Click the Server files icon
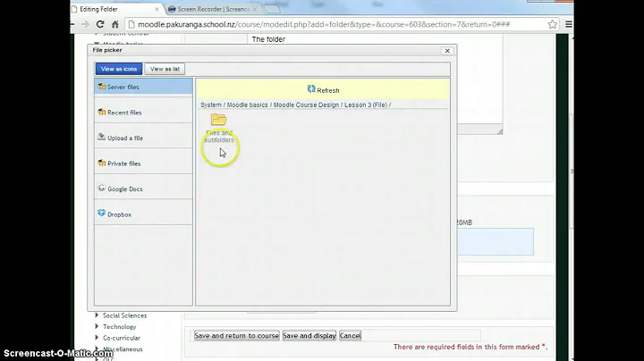 [x=101, y=86]
